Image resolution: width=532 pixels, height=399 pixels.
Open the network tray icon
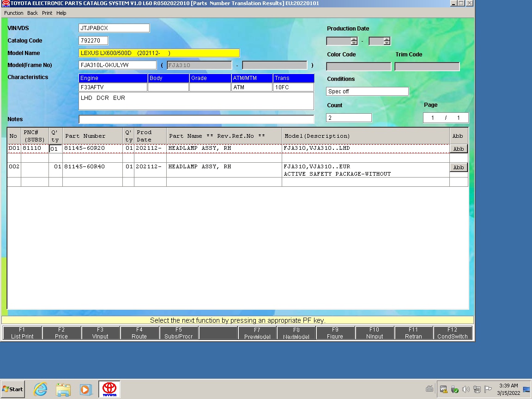coord(477,389)
